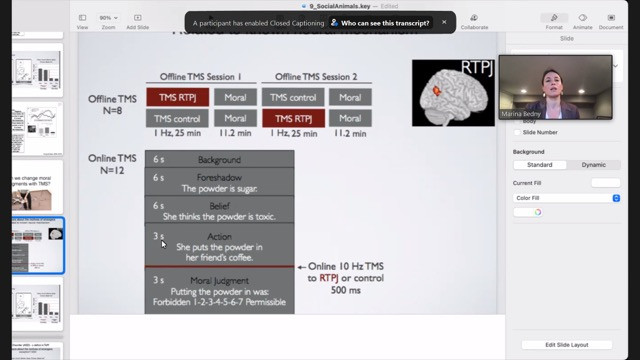
Task: Click the Slide tab header
Action: tap(567, 38)
